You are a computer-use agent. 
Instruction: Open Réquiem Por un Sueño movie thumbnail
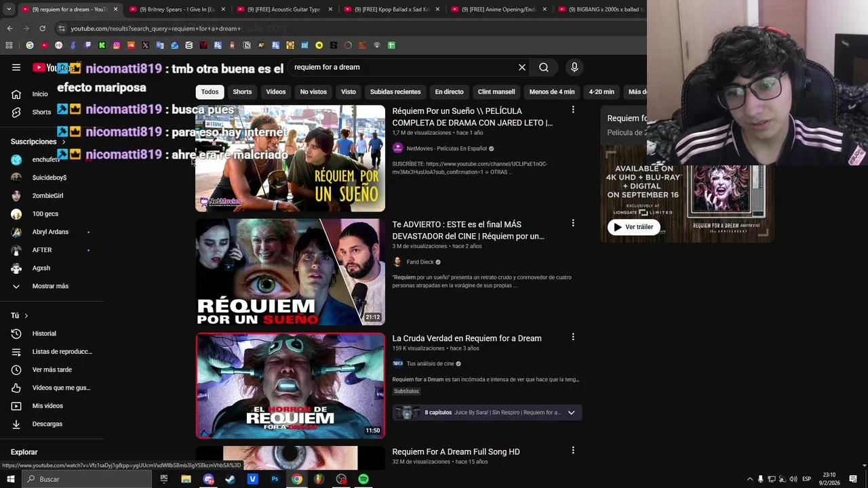pos(290,159)
